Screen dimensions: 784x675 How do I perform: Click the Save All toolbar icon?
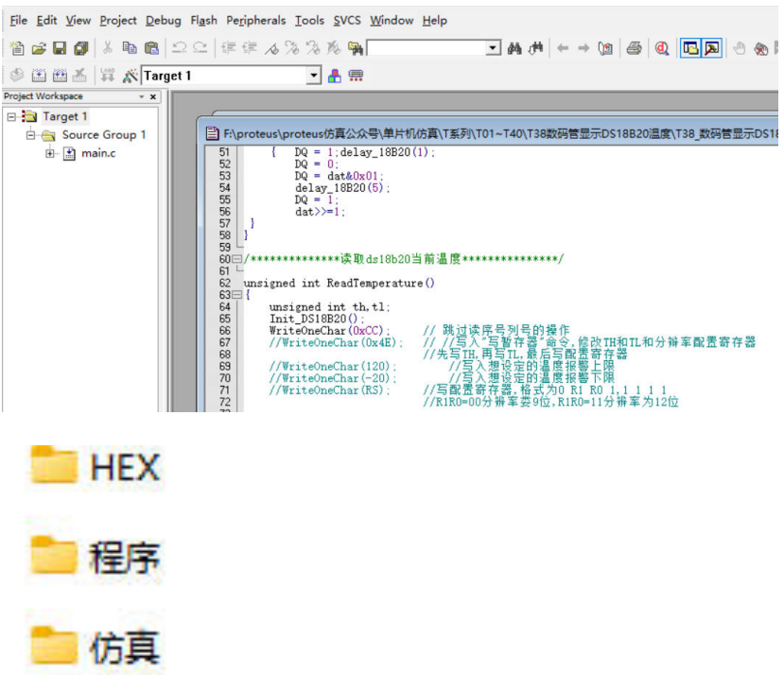81,48
